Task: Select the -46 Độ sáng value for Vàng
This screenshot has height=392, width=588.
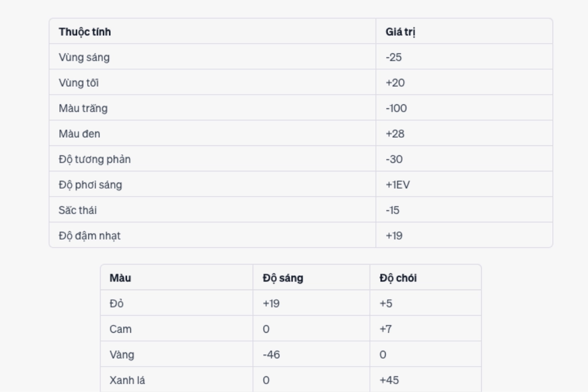Action: (271, 355)
